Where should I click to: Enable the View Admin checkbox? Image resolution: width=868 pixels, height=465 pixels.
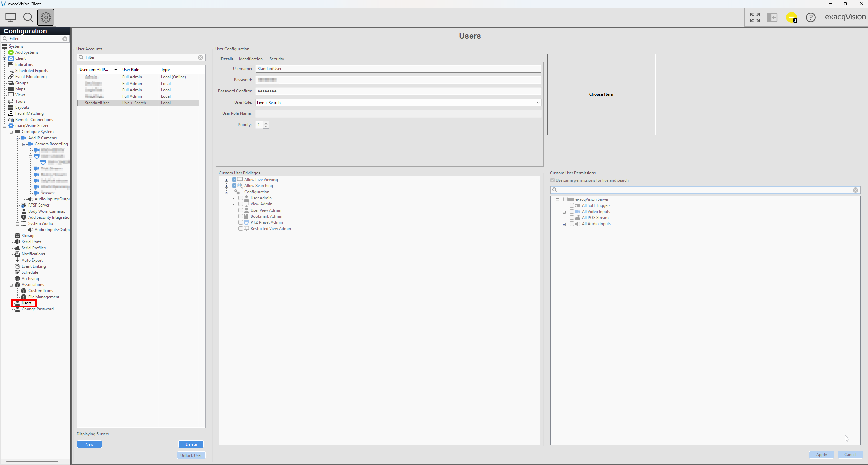tap(241, 204)
